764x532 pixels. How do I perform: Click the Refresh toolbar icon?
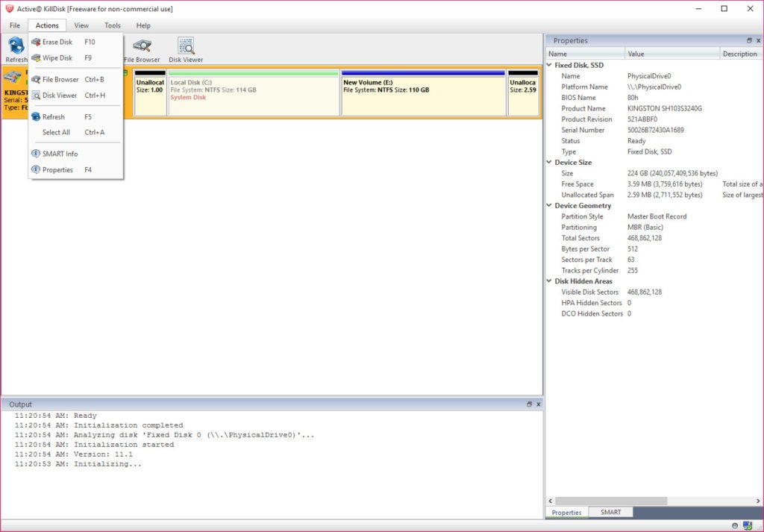pyautogui.click(x=16, y=49)
